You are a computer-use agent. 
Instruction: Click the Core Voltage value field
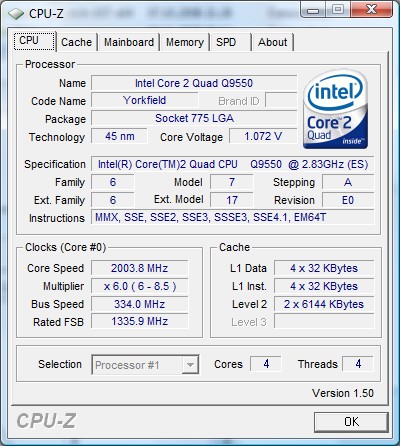(263, 136)
